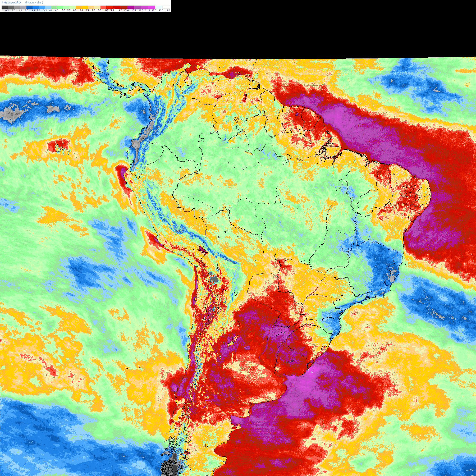Select the dark blue legend swatch above 2.0

[x=29, y=7]
